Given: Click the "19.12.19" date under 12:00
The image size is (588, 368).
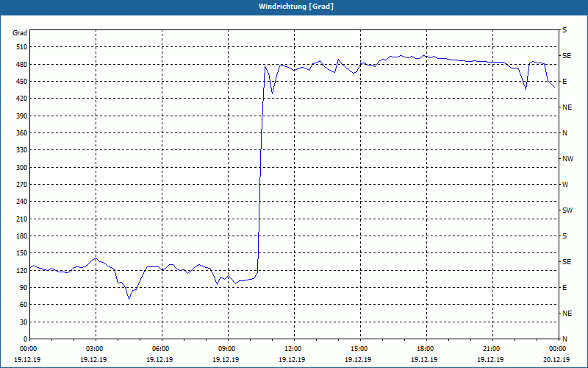Looking at the screenshot, I should [292, 359].
